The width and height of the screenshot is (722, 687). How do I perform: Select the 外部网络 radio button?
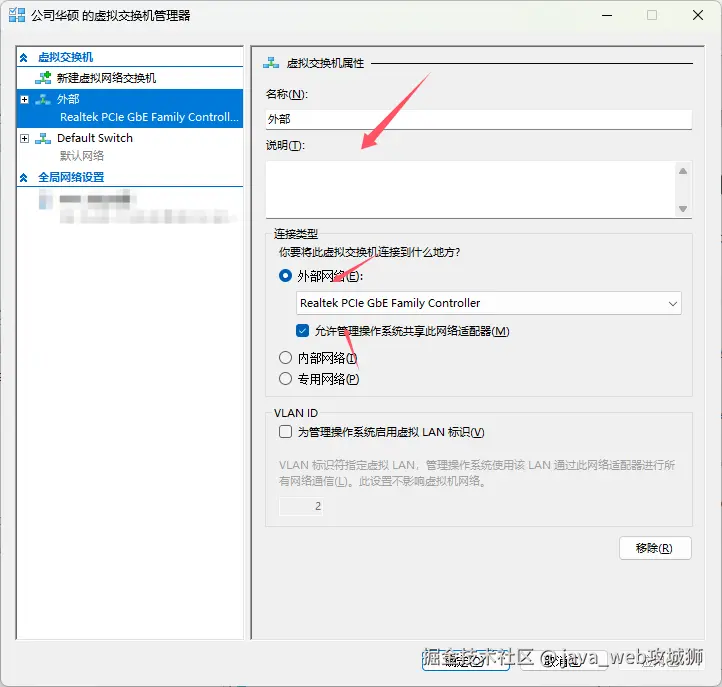pos(285,276)
